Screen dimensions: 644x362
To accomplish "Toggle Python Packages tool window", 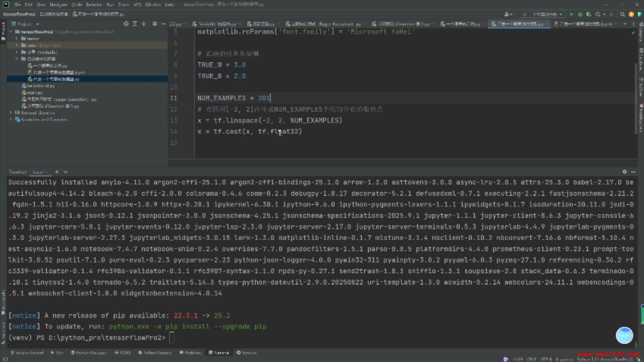I will pyautogui.click(x=89, y=353).
